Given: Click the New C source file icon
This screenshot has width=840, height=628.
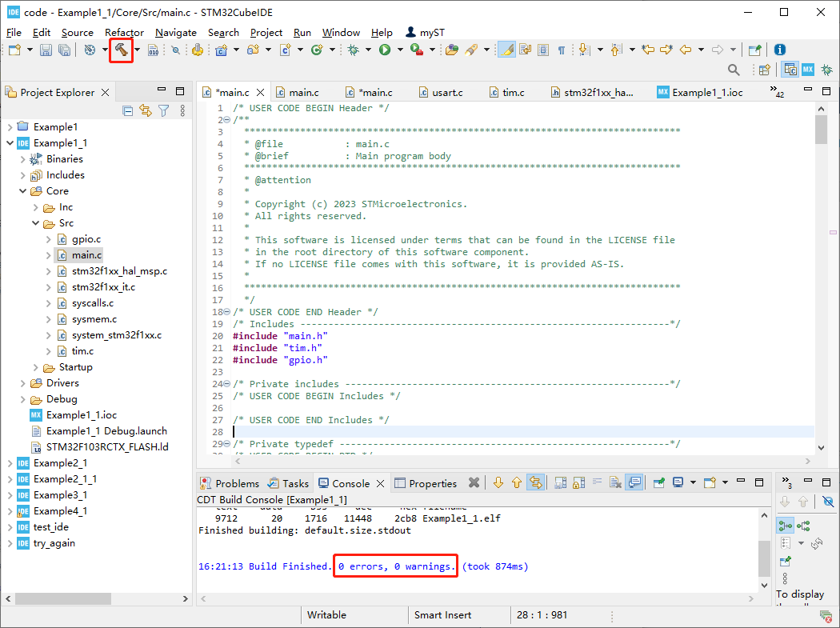Looking at the screenshot, I should pyautogui.click(x=285, y=50).
